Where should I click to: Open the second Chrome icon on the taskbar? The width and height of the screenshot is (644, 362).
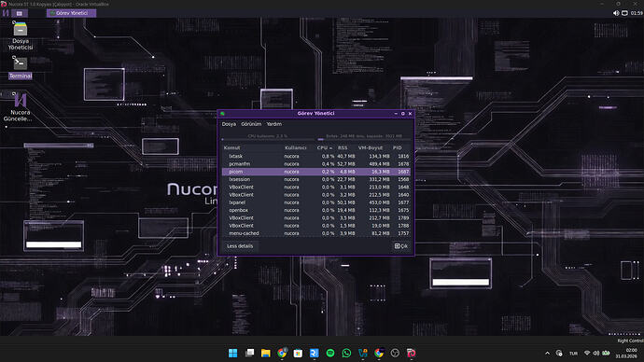pyautogui.click(x=379, y=353)
